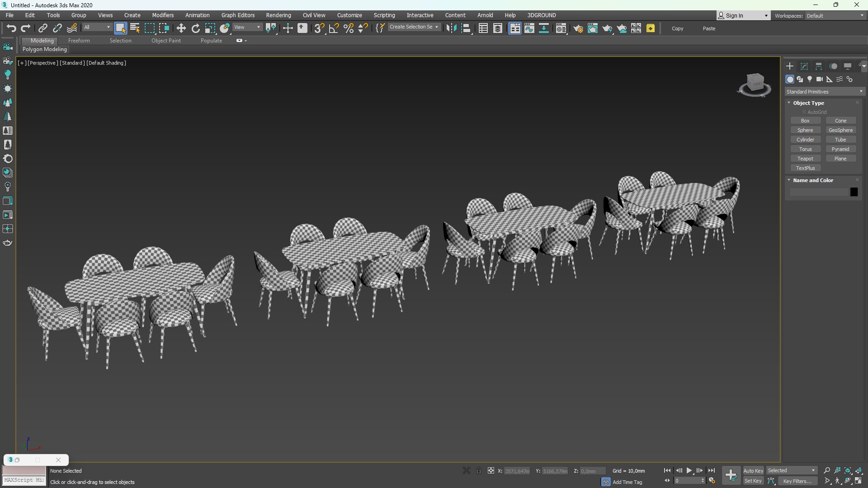Viewport: 868px width, 488px height.
Task: Show the Lights creation category
Action: 810,79
